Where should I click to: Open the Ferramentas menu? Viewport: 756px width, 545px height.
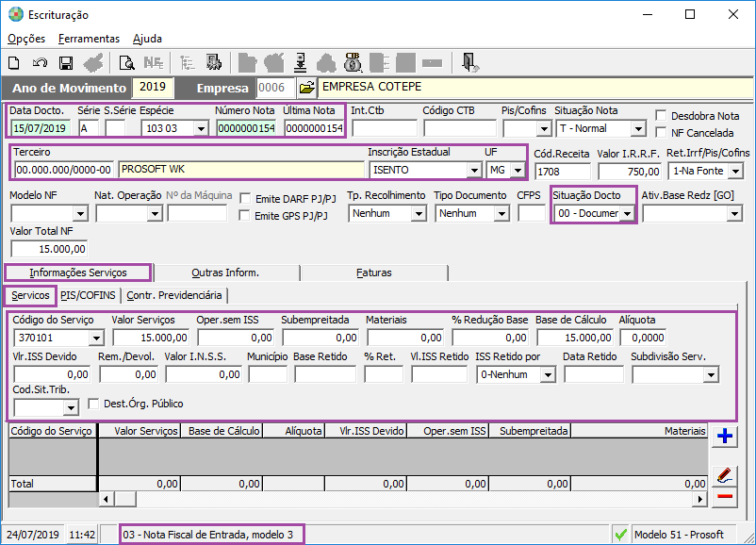click(x=89, y=39)
